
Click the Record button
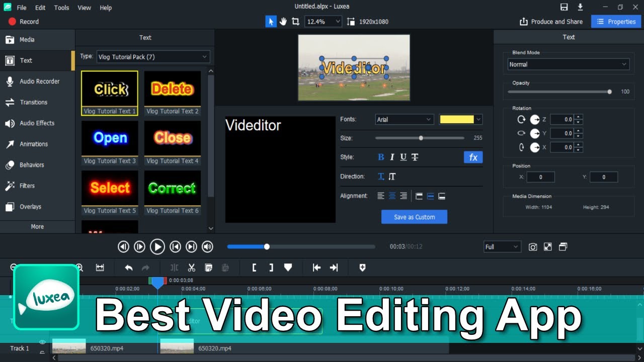[24, 22]
